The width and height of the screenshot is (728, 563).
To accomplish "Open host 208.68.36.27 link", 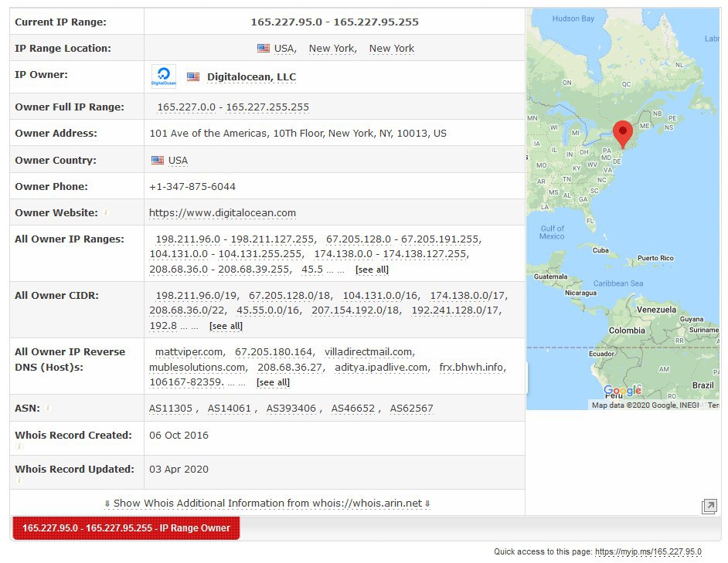I will point(291,368).
